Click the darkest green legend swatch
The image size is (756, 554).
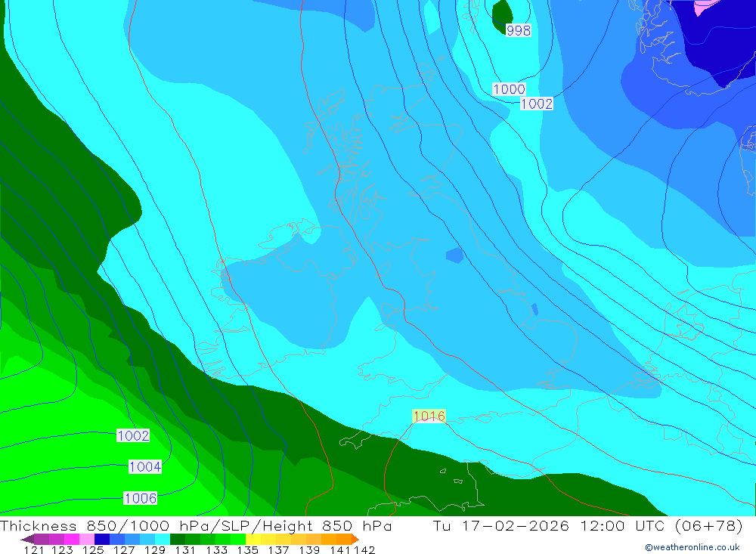tap(178, 539)
